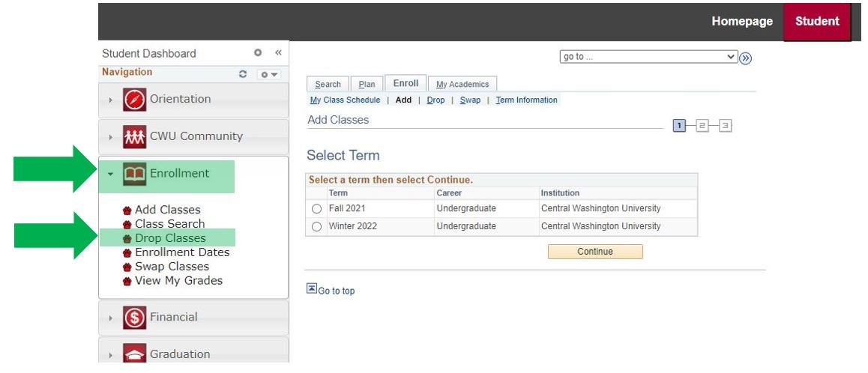Click step 3 in the progress indicator

coord(725,126)
